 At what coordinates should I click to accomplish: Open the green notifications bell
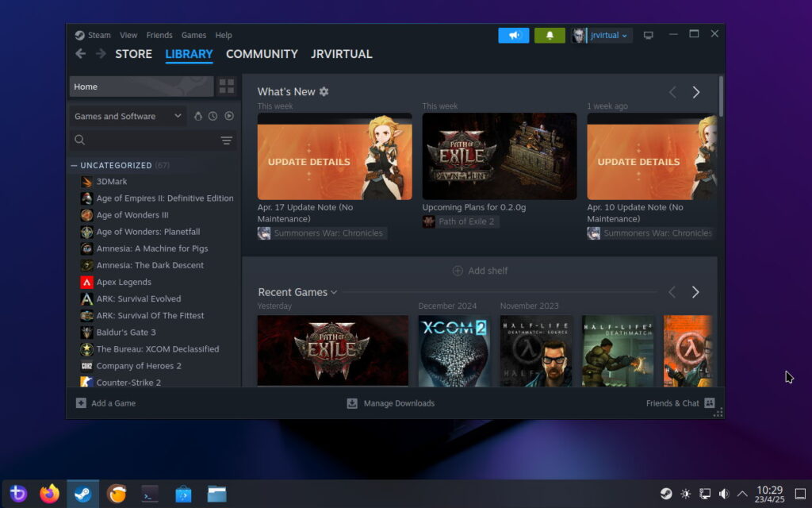click(550, 35)
